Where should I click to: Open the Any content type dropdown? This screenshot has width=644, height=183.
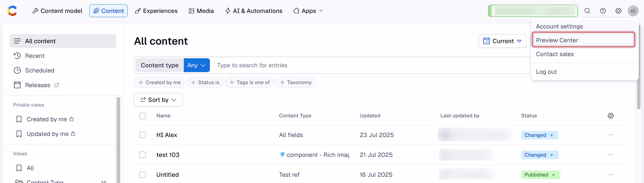point(197,65)
